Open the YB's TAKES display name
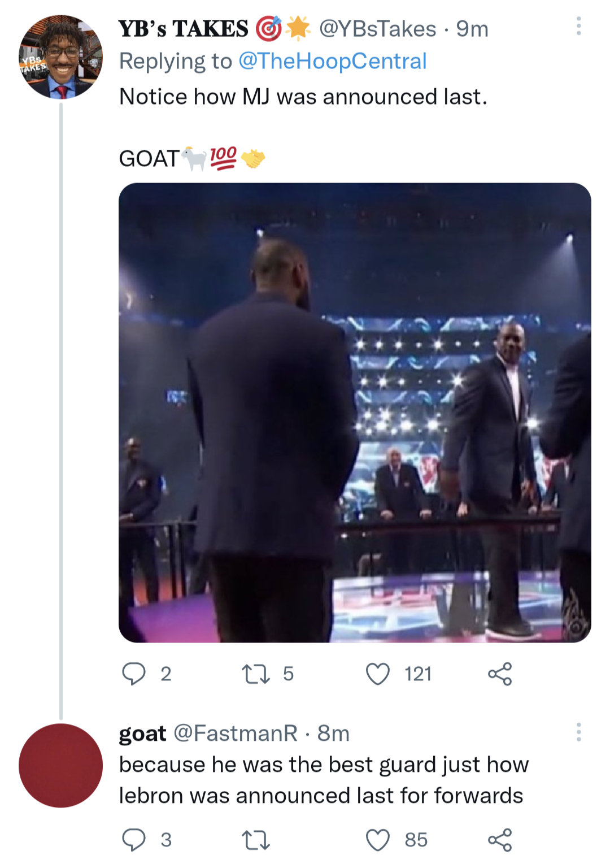The image size is (610, 868). click(x=184, y=29)
